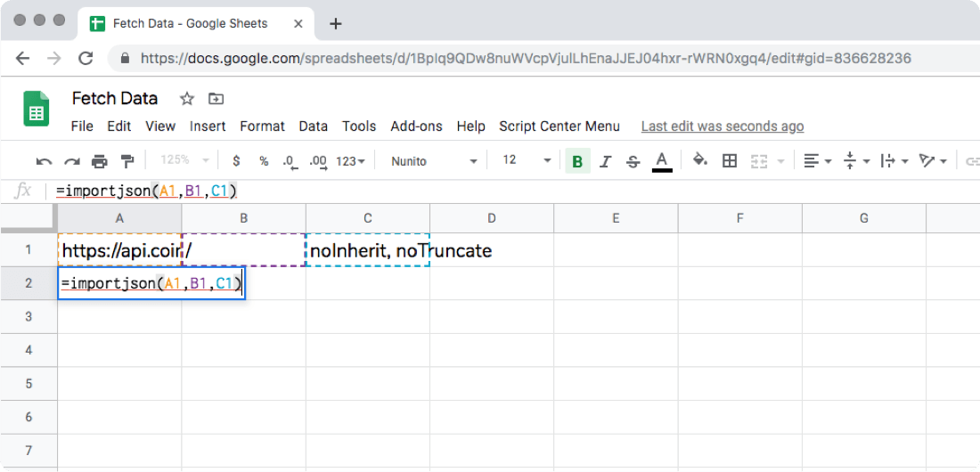The image size is (980, 472).
Task: Click the 'Last edit was seconds ago' link
Action: pyautogui.click(x=723, y=126)
